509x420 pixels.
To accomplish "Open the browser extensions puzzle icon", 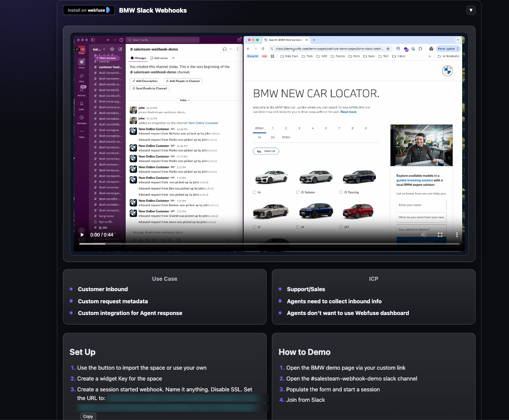I will coord(421,49).
